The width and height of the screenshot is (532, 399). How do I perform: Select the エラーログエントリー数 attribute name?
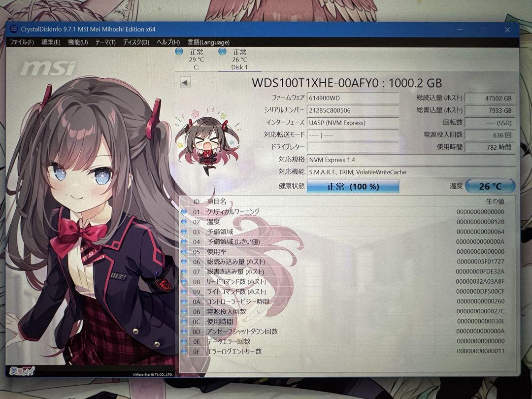[234, 352]
